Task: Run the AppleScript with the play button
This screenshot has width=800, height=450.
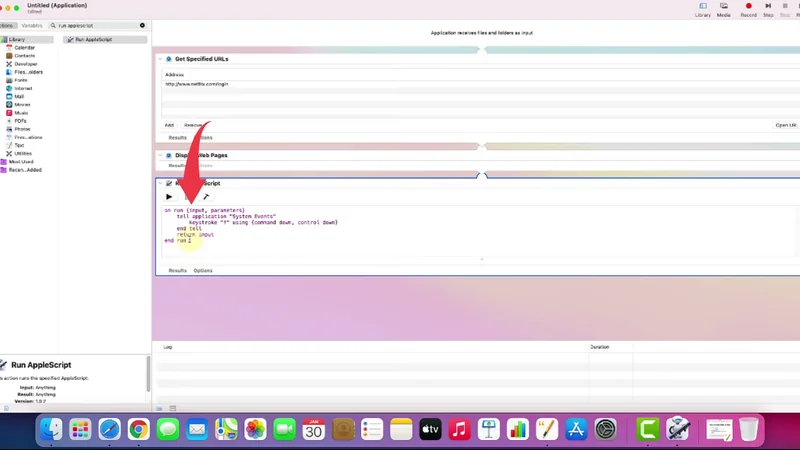Action: point(169,197)
